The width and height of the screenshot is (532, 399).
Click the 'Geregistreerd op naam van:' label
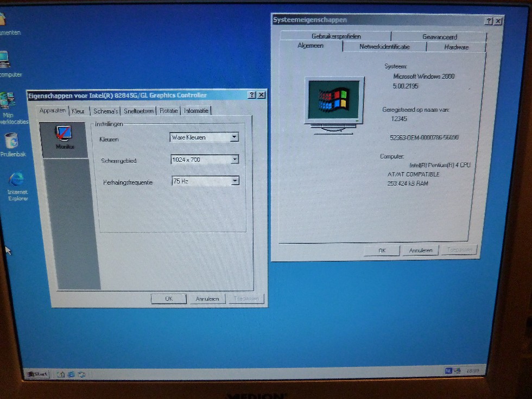(x=416, y=110)
